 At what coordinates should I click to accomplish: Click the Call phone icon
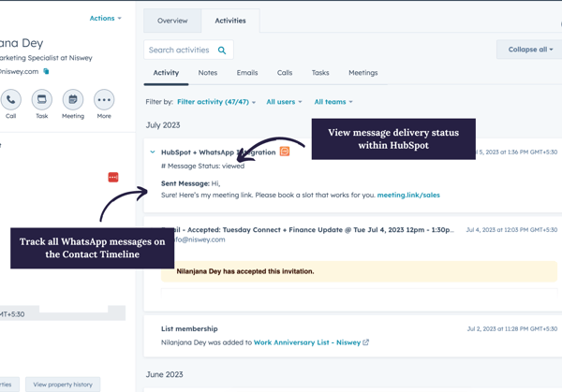[10, 99]
